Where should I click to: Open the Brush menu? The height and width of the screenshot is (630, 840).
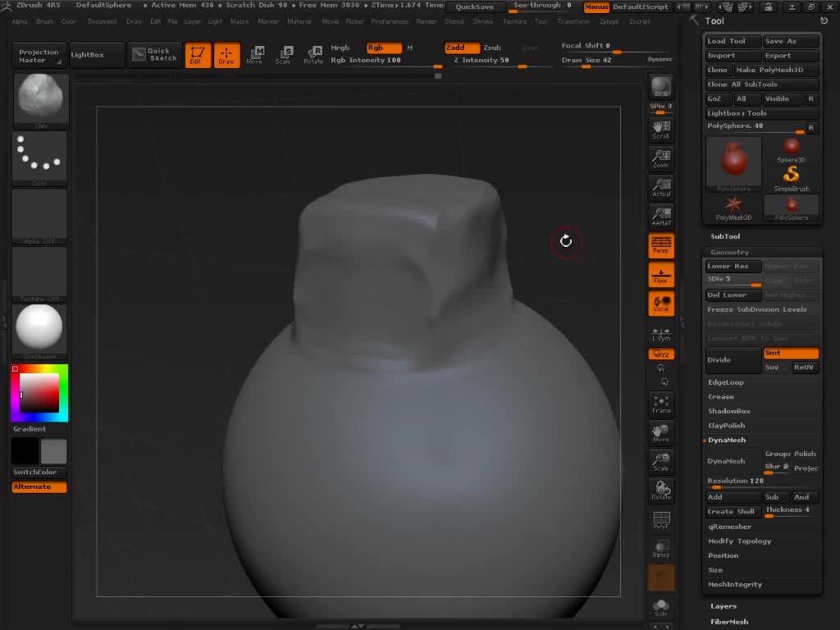pyautogui.click(x=45, y=22)
